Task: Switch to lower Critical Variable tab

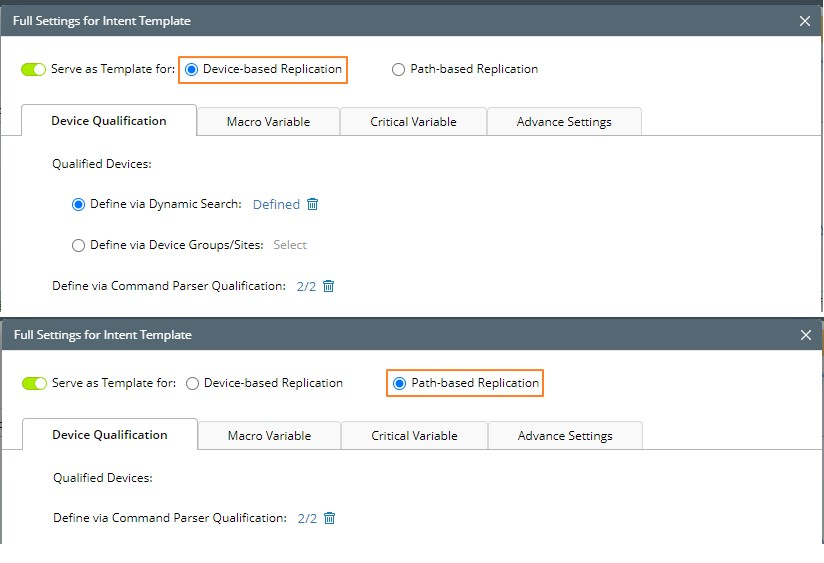Action: pos(414,436)
